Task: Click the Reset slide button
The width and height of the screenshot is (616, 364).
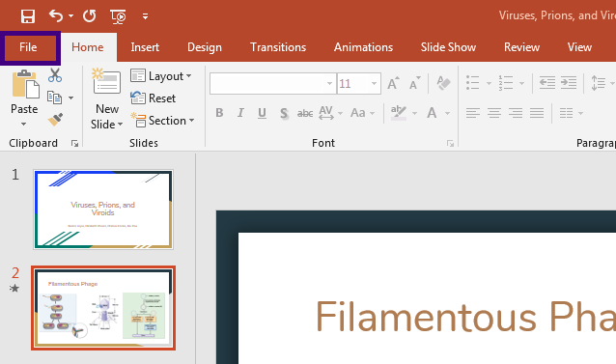Action: [x=153, y=98]
